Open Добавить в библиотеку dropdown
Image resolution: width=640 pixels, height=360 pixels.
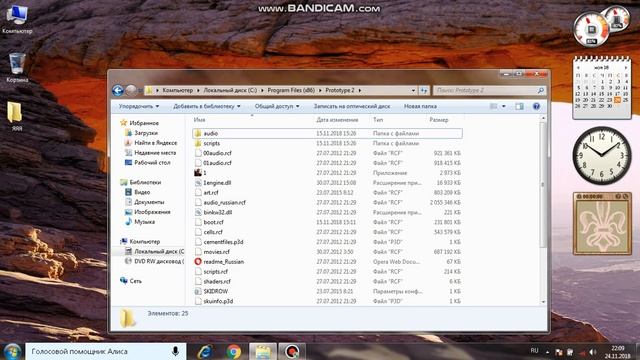coord(207,106)
